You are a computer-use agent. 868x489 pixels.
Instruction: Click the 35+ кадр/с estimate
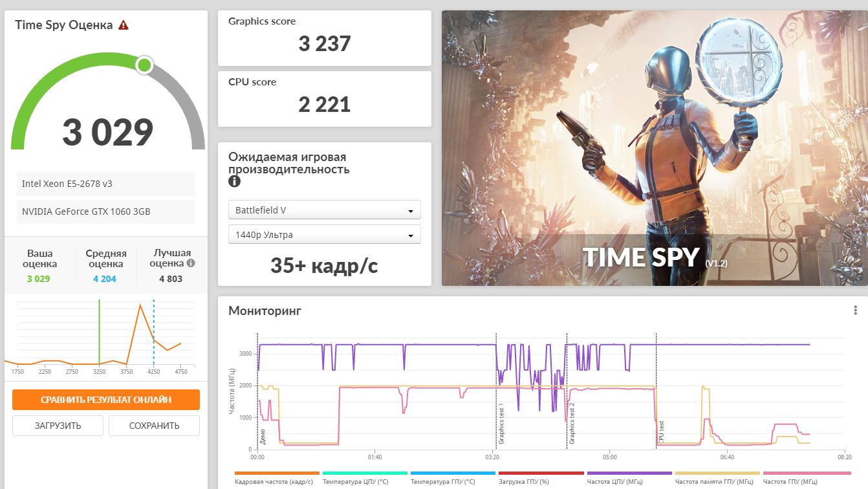[x=325, y=265]
